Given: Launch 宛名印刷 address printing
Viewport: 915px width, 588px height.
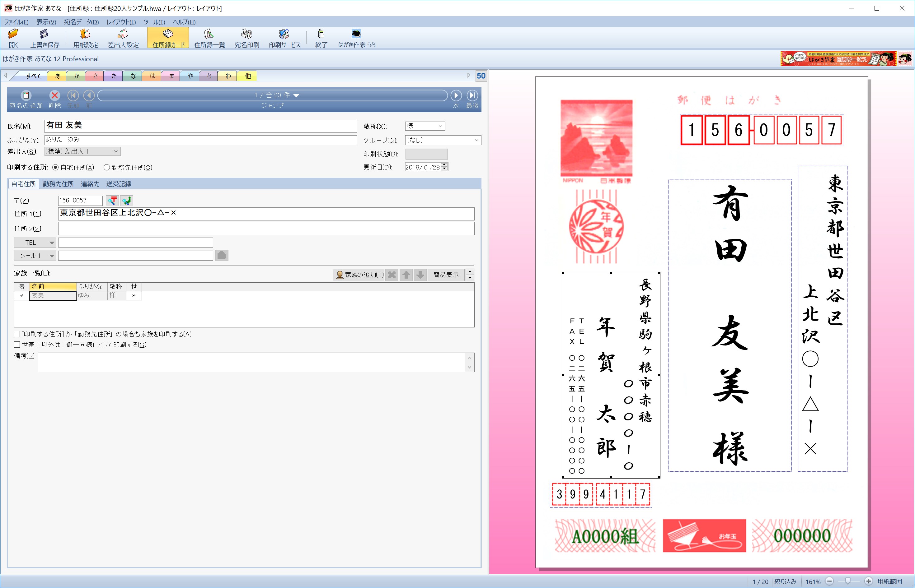Looking at the screenshot, I should point(247,38).
